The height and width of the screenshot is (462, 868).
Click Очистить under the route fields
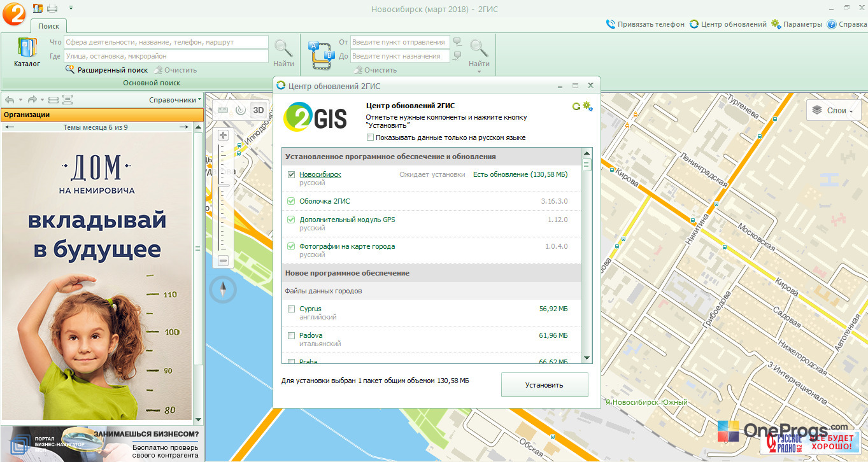pyautogui.click(x=375, y=70)
